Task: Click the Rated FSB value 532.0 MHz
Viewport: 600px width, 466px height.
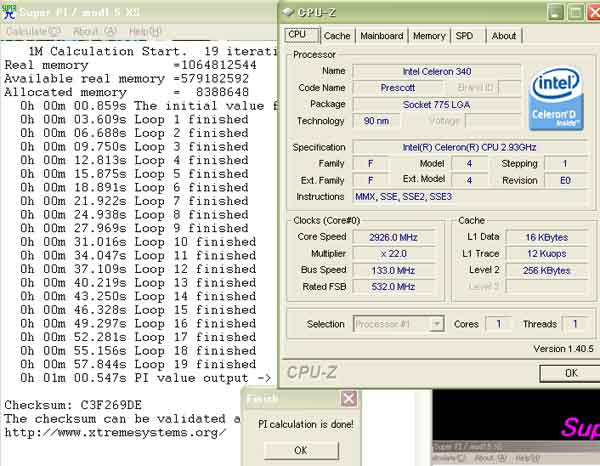Action: (393, 287)
